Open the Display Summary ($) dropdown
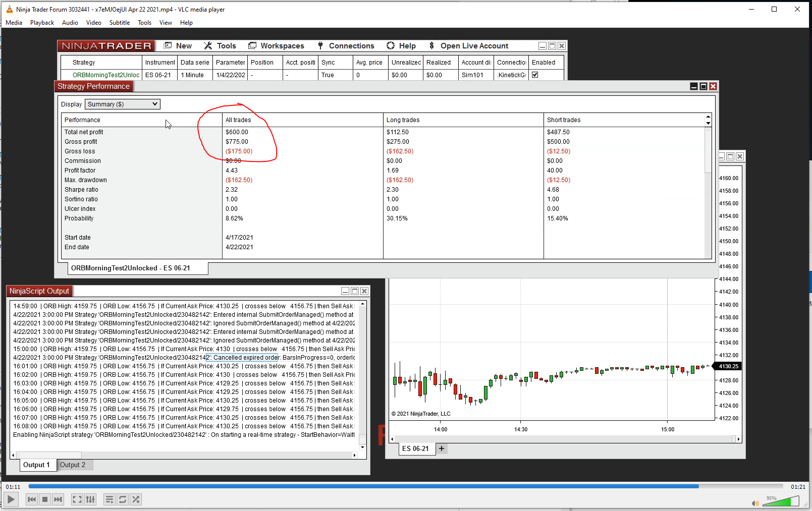Screen dimensions: 812x511 (123, 104)
